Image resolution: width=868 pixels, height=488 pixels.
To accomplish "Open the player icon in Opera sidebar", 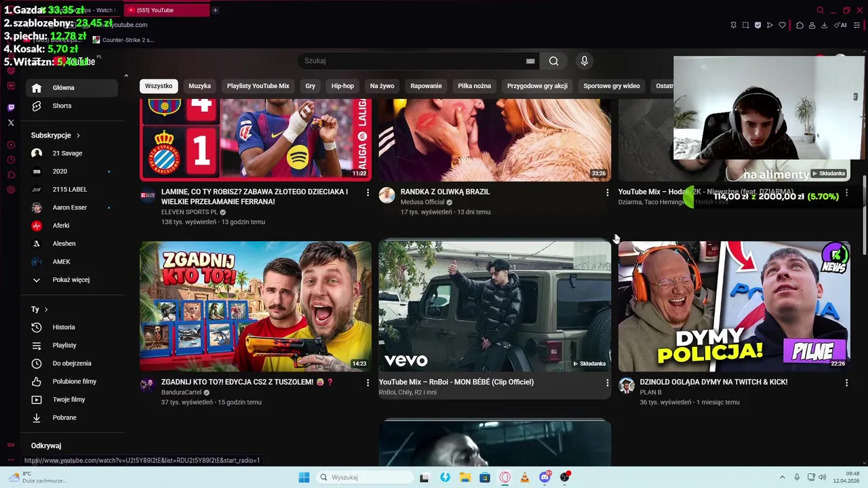I will [x=11, y=145].
